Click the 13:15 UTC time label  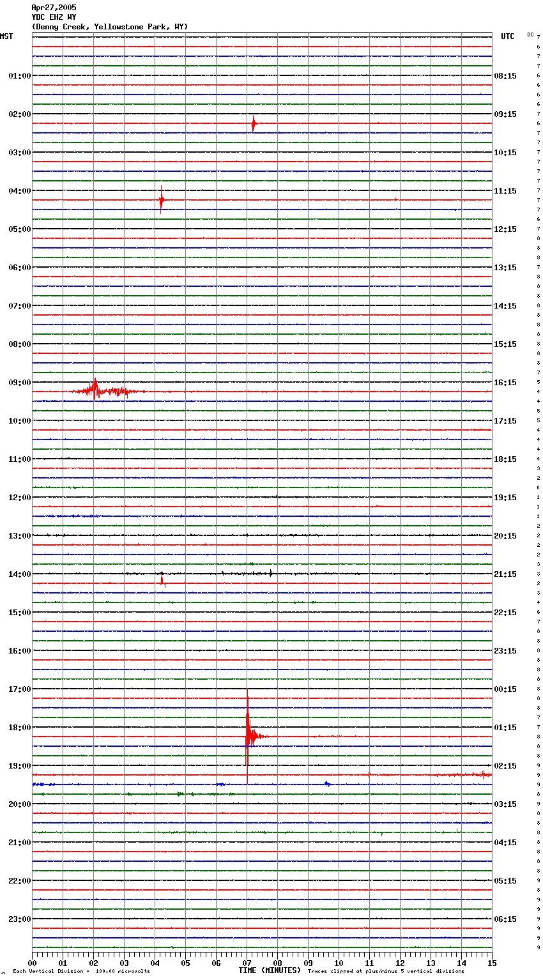point(505,268)
